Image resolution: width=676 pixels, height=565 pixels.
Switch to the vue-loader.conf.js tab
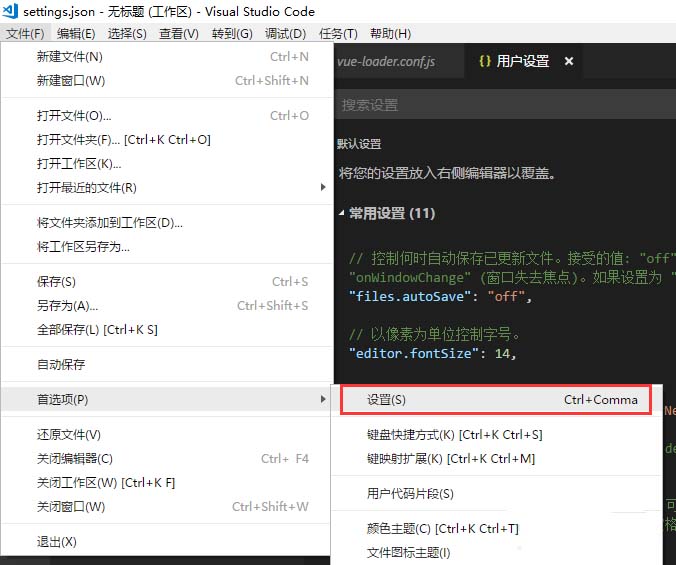click(386, 62)
